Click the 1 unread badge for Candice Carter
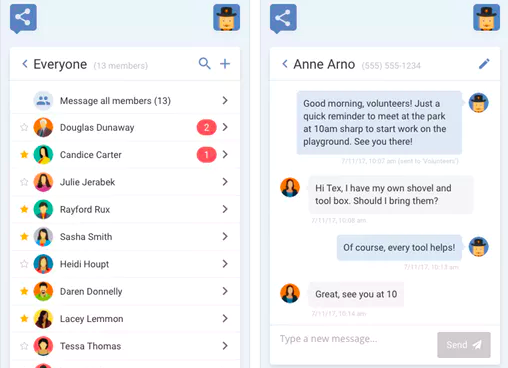 (x=207, y=155)
